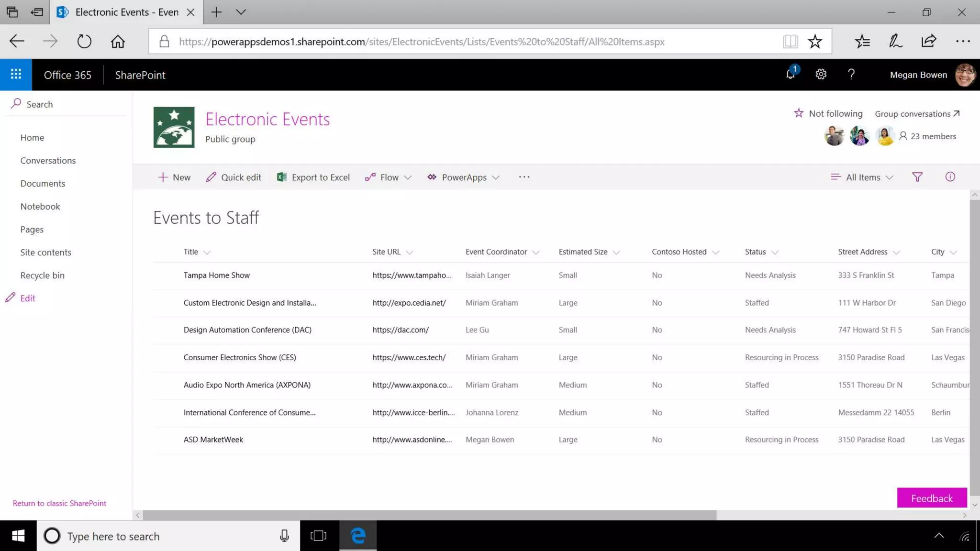The height and width of the screenshot is (551, 980).
Task: Click the Export to Excel icon
Action: click(282, 177)
